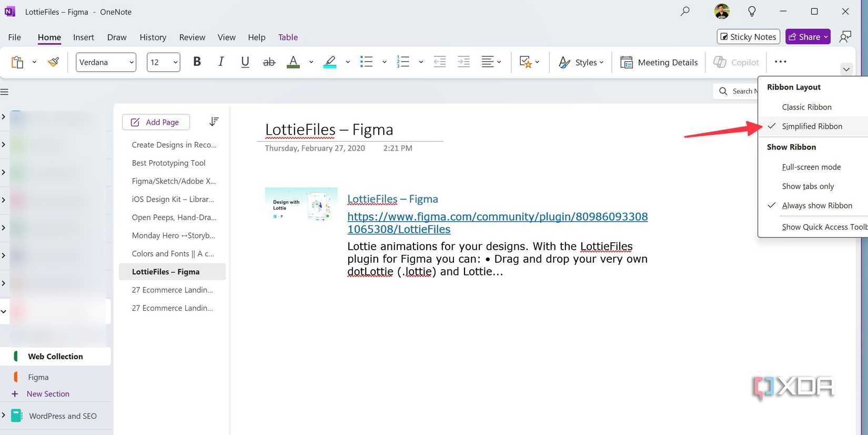
Task: Open the user profile picture
Action: [722, 11]
